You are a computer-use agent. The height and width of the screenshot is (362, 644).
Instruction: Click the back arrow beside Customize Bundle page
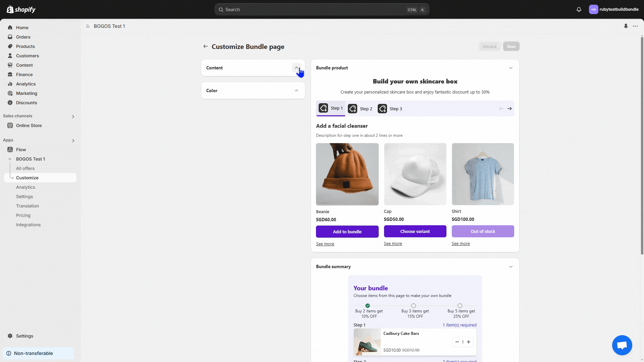205,47
